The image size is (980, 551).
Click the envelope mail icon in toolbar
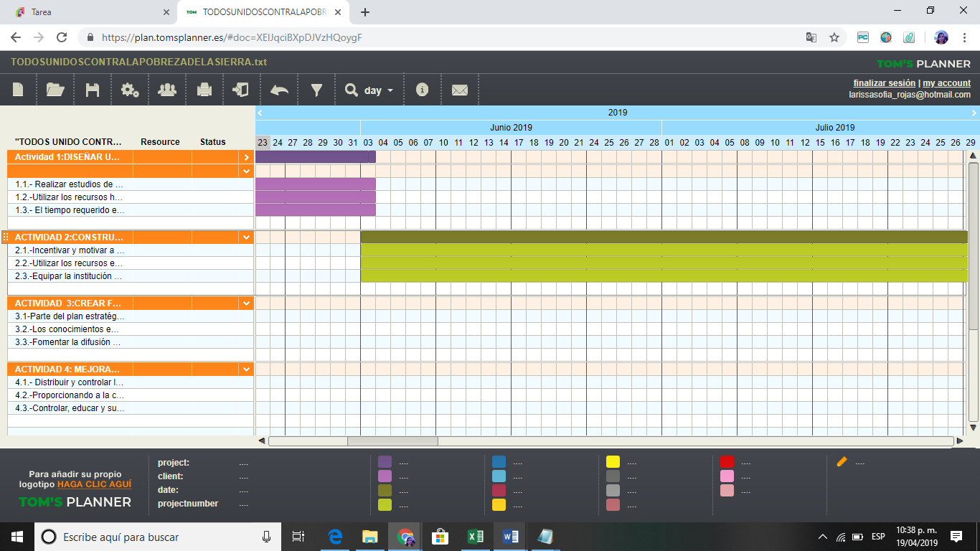click(460, 90)
